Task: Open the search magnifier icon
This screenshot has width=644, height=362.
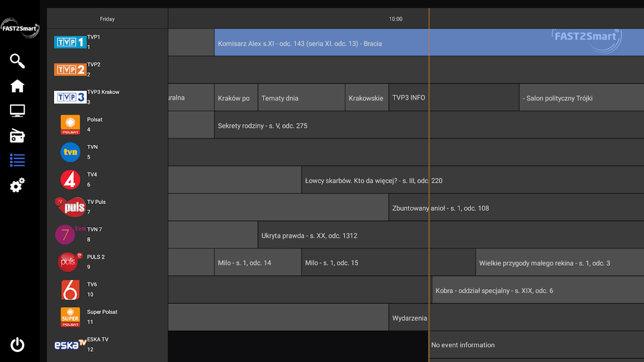Action: (x=17, y=61)
